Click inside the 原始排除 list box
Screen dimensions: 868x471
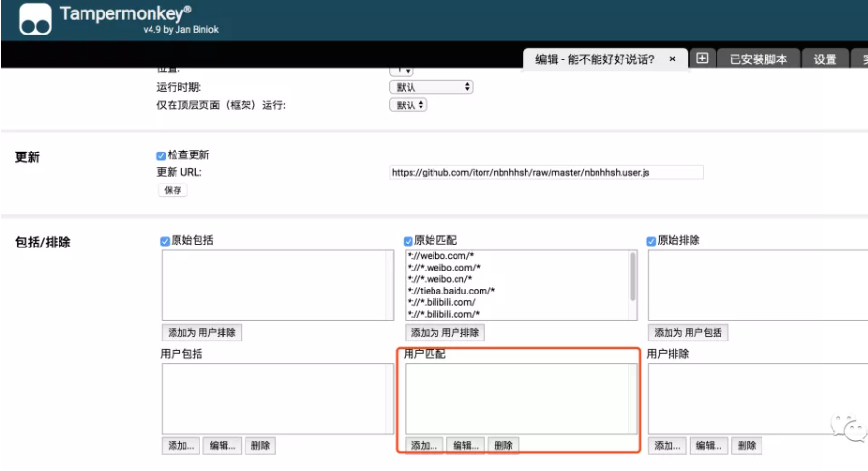tap(759, 285)
